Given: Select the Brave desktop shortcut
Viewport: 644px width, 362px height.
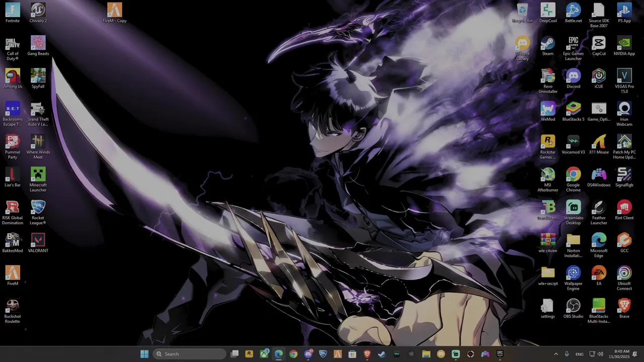Looking at the screenshot, I should [624, 309].
